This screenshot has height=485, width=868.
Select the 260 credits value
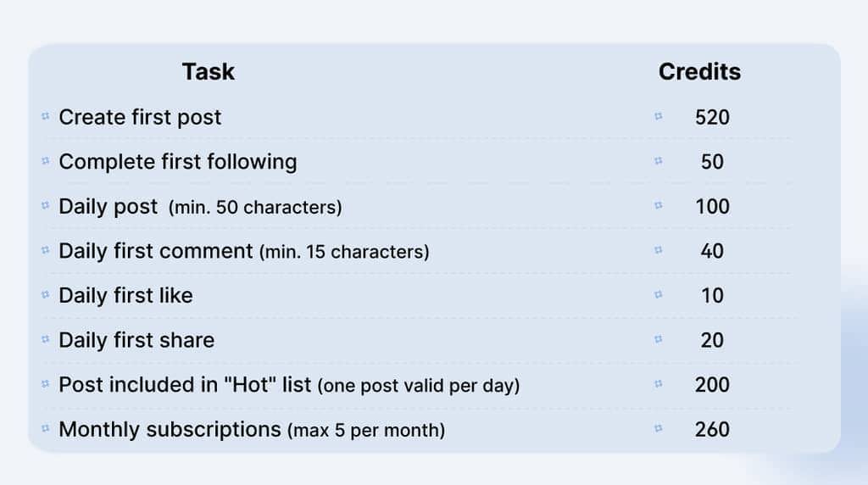coord(712,429)
